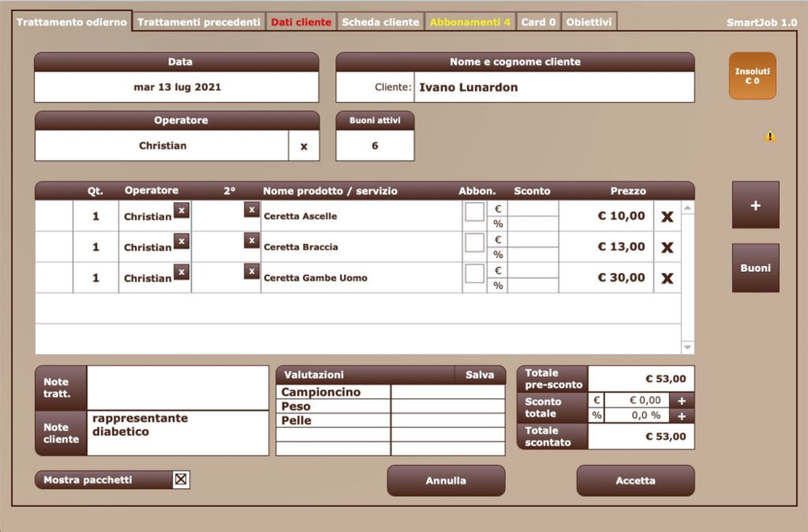Viewport: 808px width, 532px height.
Task: Untick the Mostra pacchetti checkbox
Action: click(180, 478)
